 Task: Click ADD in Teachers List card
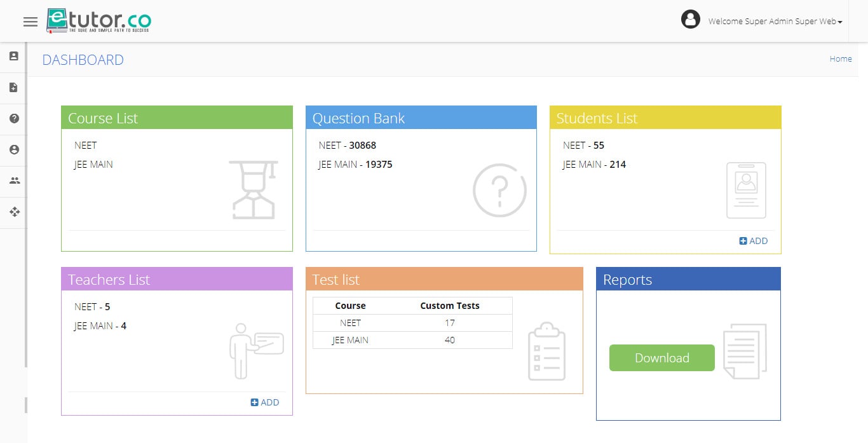265,402
